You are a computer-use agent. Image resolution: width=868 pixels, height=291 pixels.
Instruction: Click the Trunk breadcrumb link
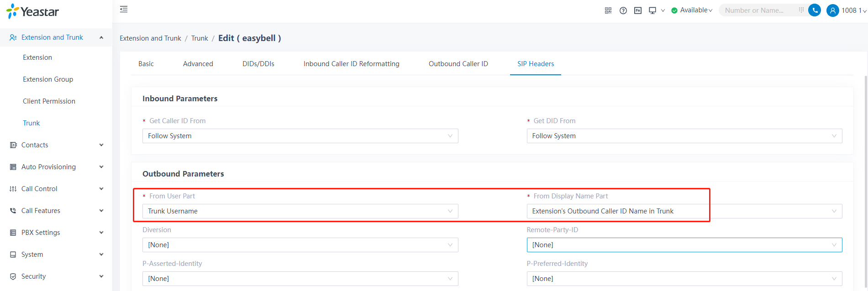200,38
